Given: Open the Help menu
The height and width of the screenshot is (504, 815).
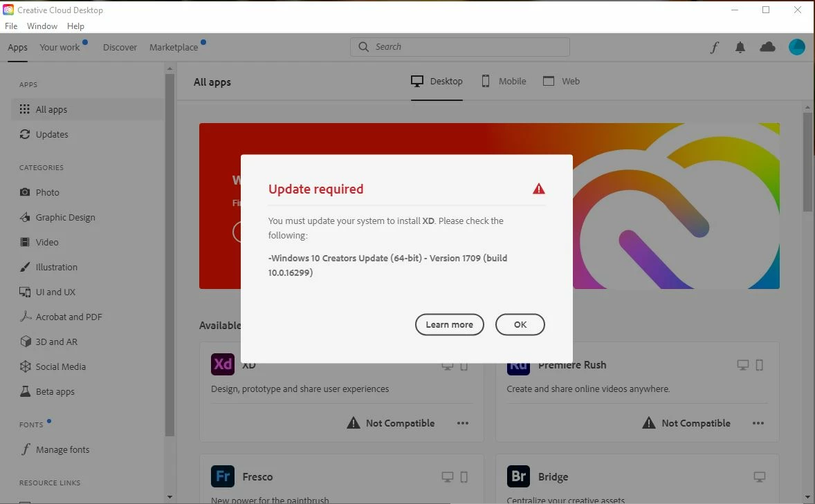Looking at the screenshot, I should pyautogui.click(x=75, y=26).
